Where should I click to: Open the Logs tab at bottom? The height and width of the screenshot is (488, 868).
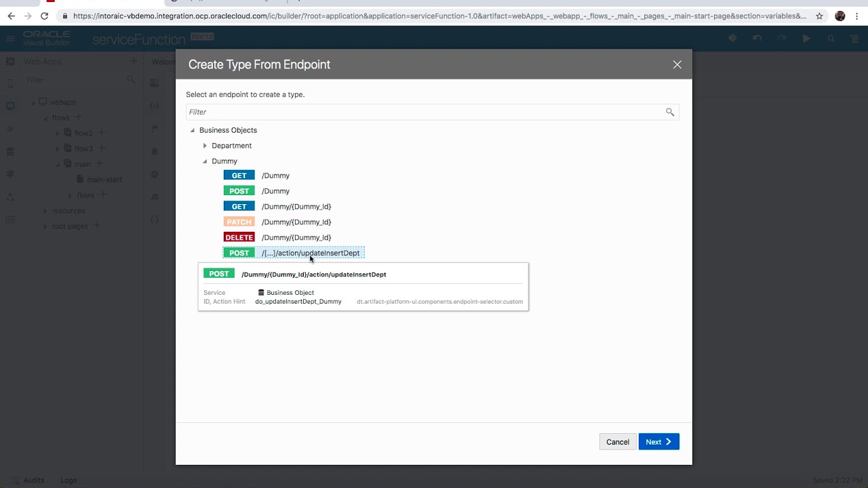tap(68, 480)
